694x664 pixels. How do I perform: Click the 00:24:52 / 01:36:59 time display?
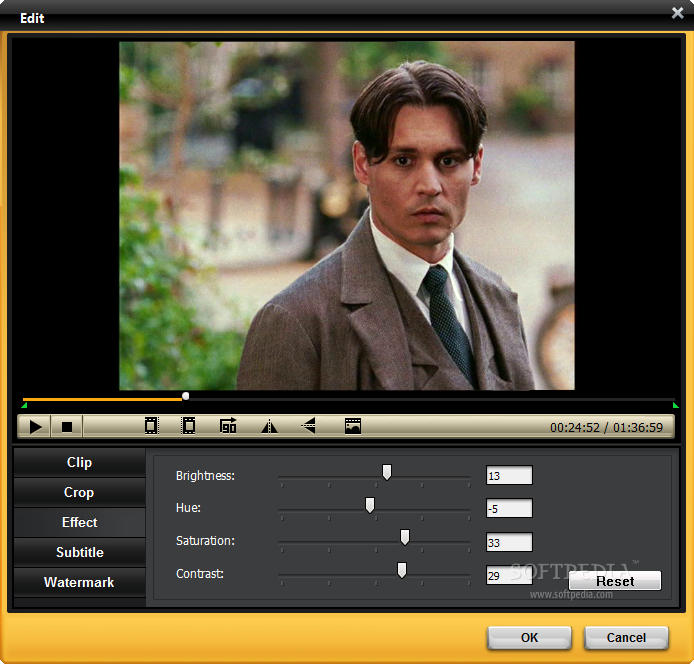coord(606,428)
